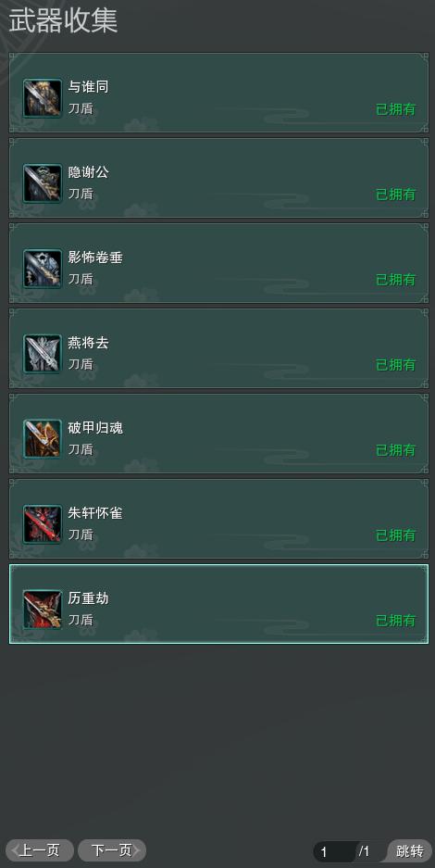435x868 pixels.
Task: Open the 影怖卷垂 weapon icon
Action: tap(43, 269)
